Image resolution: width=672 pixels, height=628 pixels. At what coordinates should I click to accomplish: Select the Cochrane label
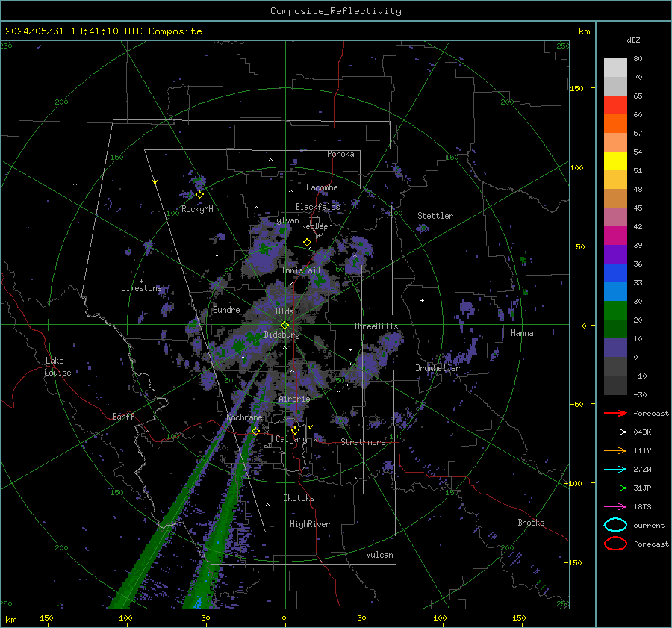244,417
